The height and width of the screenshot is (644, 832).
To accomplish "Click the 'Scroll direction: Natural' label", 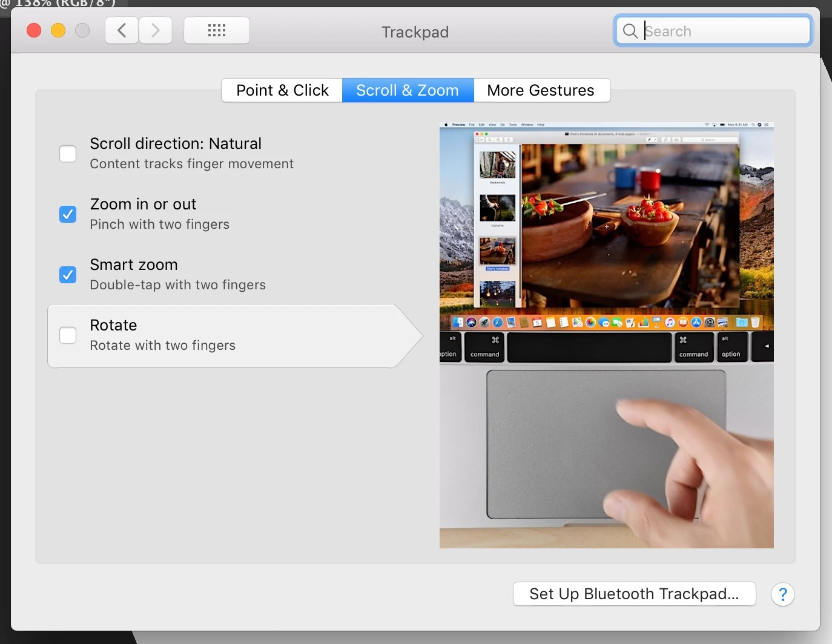I will 176,143.
